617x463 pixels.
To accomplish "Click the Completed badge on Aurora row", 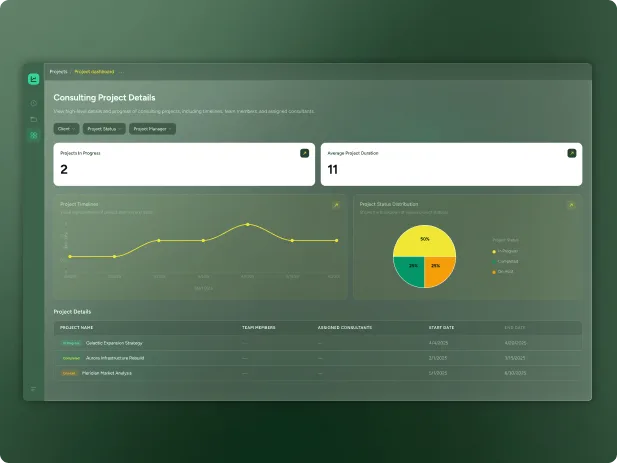I will point(71,358).
